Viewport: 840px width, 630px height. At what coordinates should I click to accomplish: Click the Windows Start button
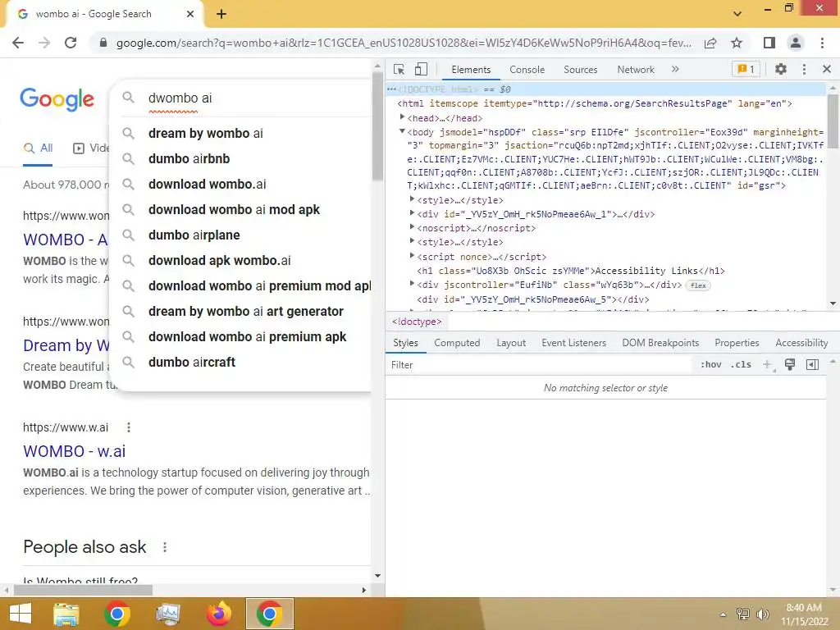(21, 614)
